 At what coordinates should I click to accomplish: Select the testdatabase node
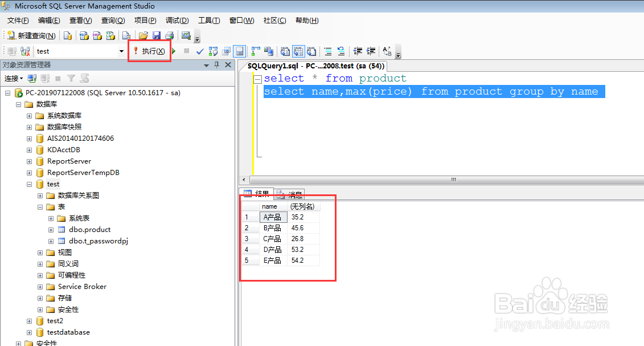coord(68,332)
